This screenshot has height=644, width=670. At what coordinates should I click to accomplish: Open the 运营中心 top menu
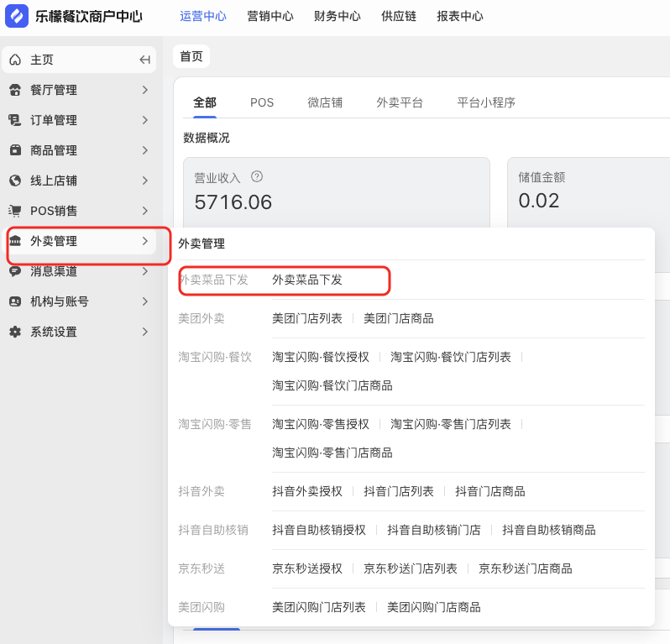203,16
